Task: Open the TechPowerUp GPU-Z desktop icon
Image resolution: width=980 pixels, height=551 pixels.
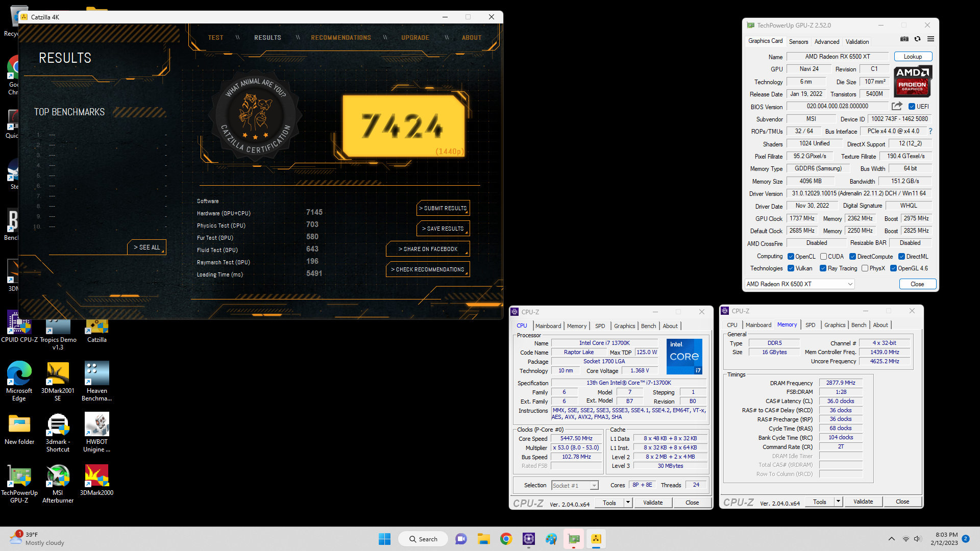Action: tap(19, 483)
